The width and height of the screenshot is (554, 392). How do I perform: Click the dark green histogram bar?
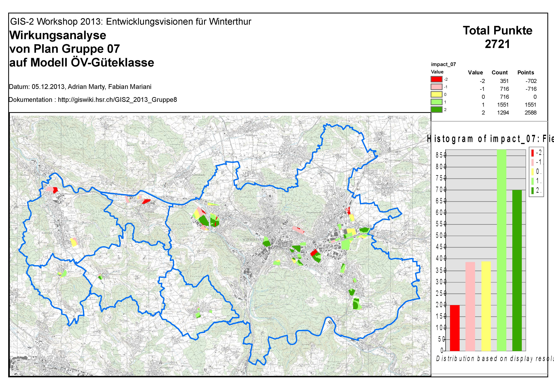pos(517,270)
